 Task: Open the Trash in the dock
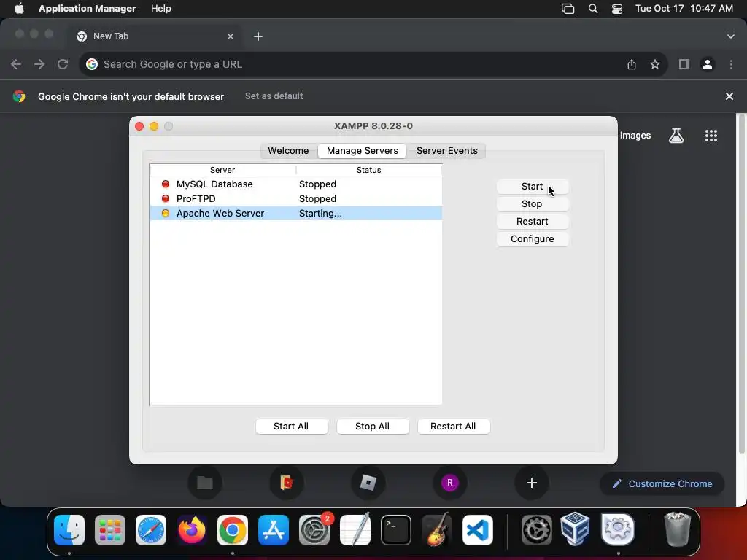click(x=677, y=529)
